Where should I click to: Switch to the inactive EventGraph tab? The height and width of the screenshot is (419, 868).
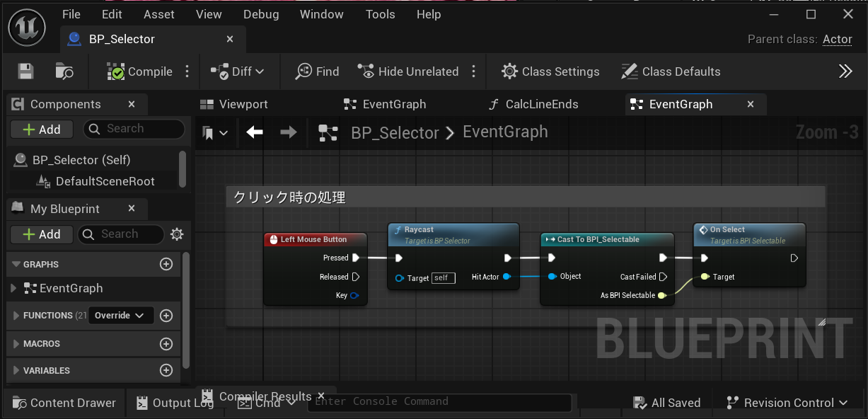(x=386, y=104)
